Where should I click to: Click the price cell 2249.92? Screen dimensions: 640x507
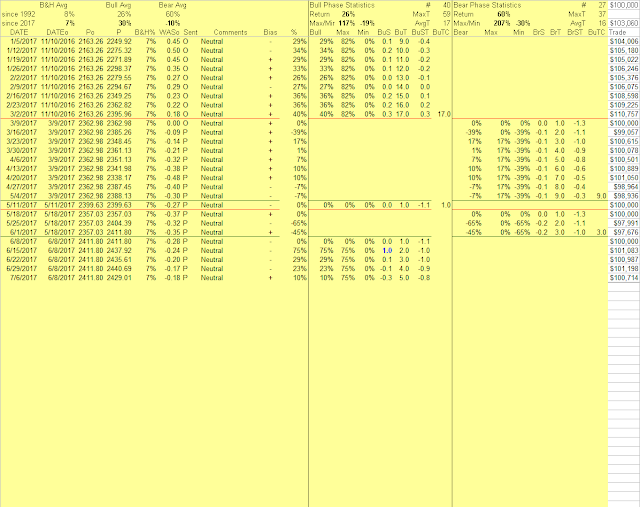pyautogui.click(x=119, y=41)
